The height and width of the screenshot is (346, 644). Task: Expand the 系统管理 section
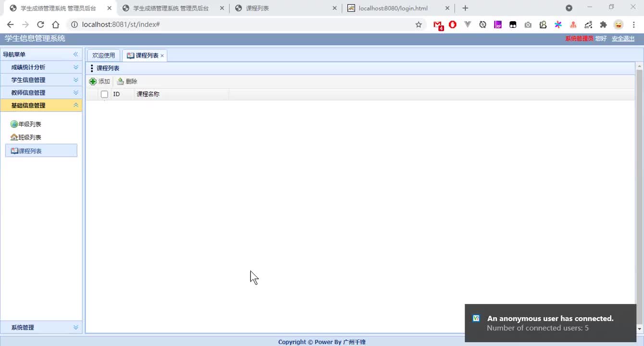coord(41,327)
